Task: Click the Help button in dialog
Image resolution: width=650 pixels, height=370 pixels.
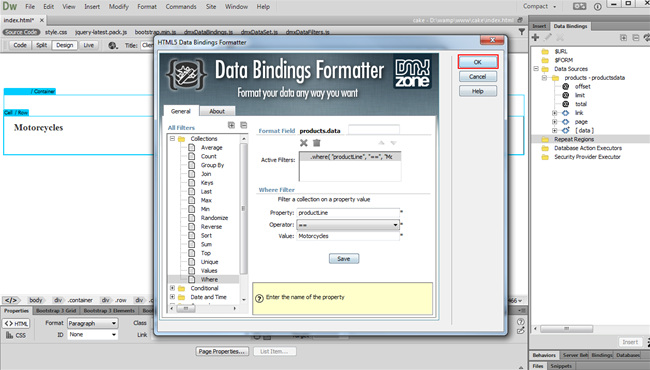Action: click(478, 91)
